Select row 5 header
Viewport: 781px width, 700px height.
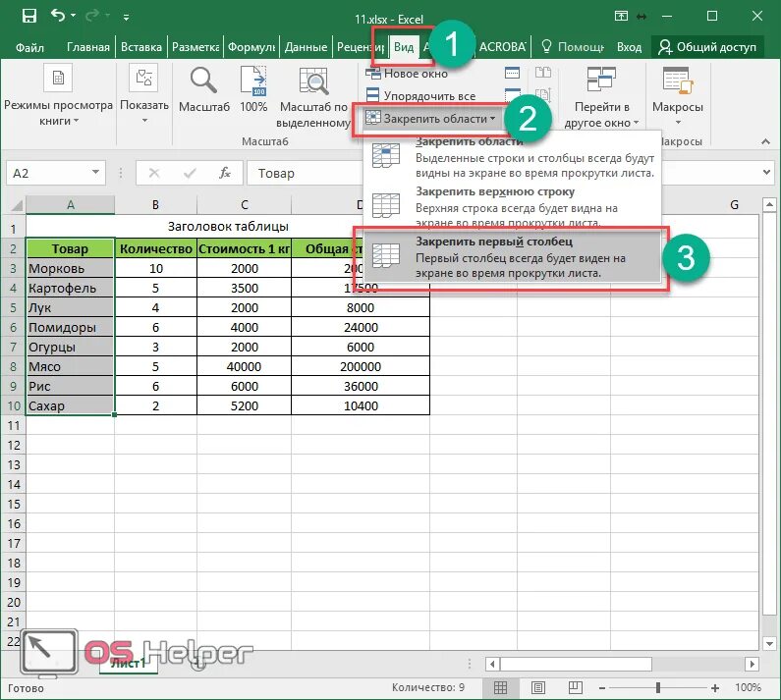14,307
